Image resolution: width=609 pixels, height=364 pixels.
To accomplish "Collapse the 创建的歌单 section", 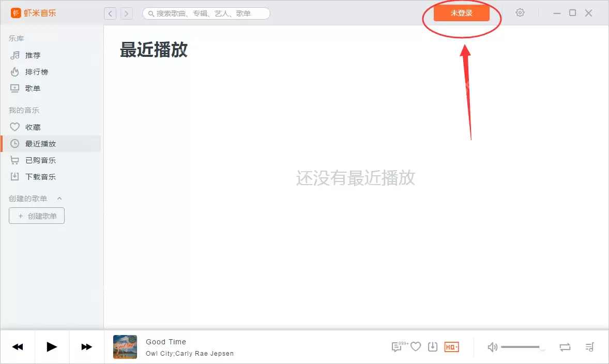I will pos(59,198).
